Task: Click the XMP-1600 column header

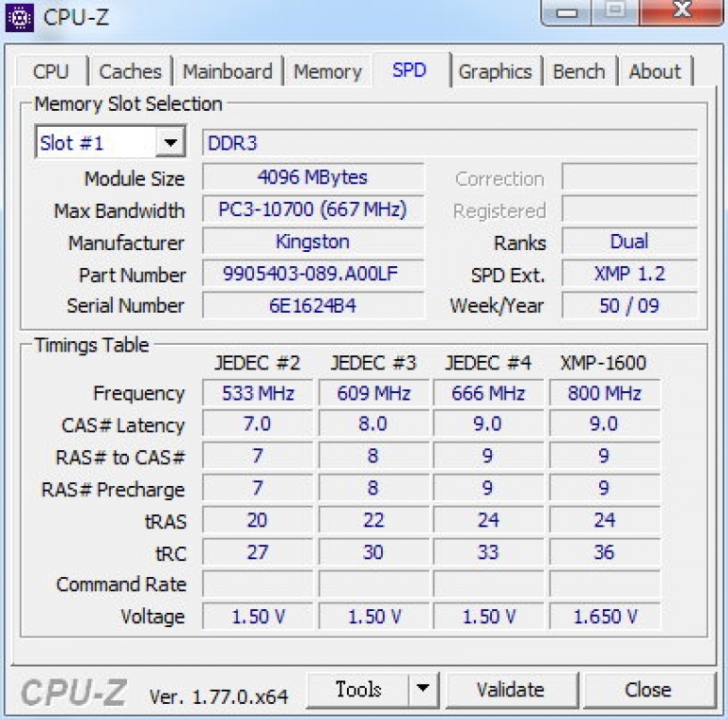Action: pos(603,363)
